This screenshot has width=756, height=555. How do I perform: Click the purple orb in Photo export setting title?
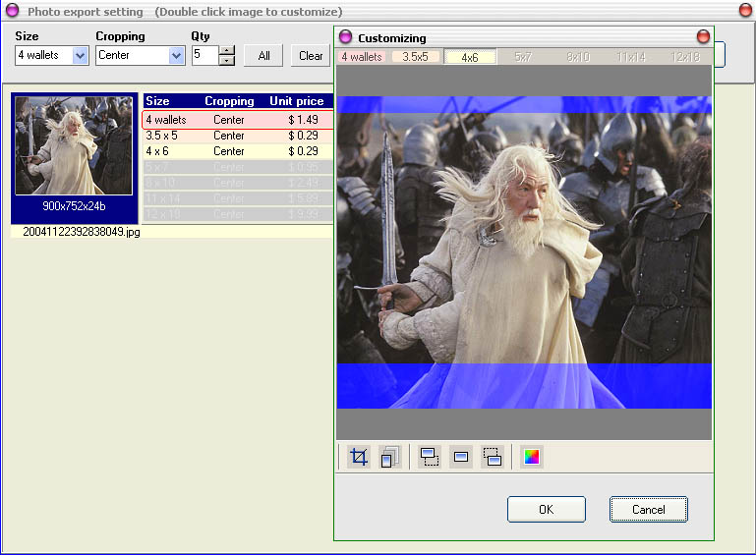13,10
